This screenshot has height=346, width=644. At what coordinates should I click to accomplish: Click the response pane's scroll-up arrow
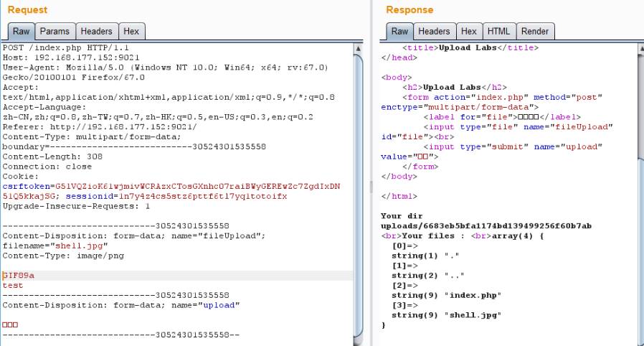pyautogui.click(x=638, y=47)
